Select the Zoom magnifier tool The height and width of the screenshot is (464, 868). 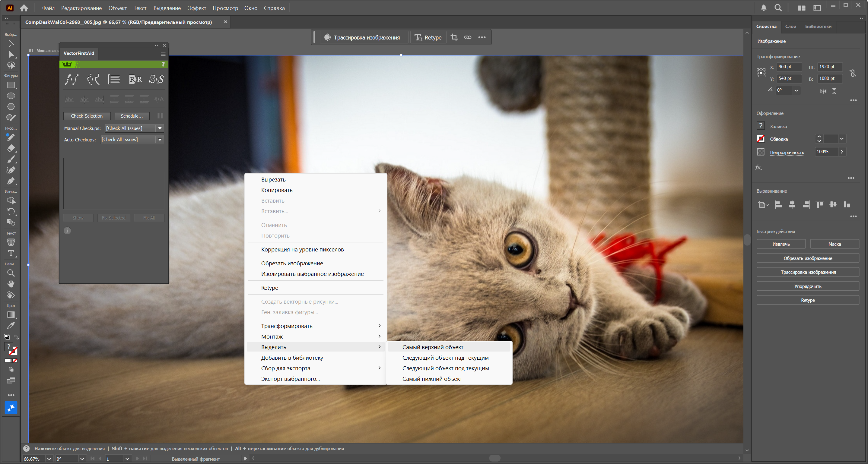pyautogui.click(x=11, y=273)
